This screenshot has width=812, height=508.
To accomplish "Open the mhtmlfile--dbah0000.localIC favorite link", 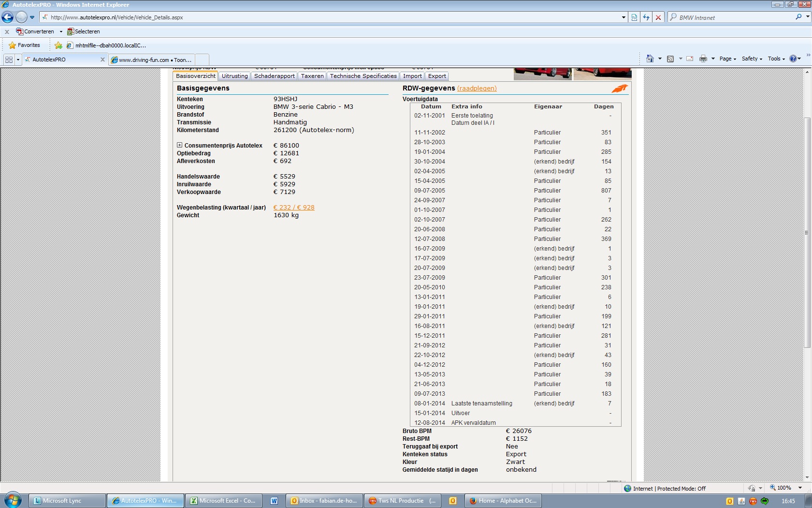I will click(x=106, y=45).
